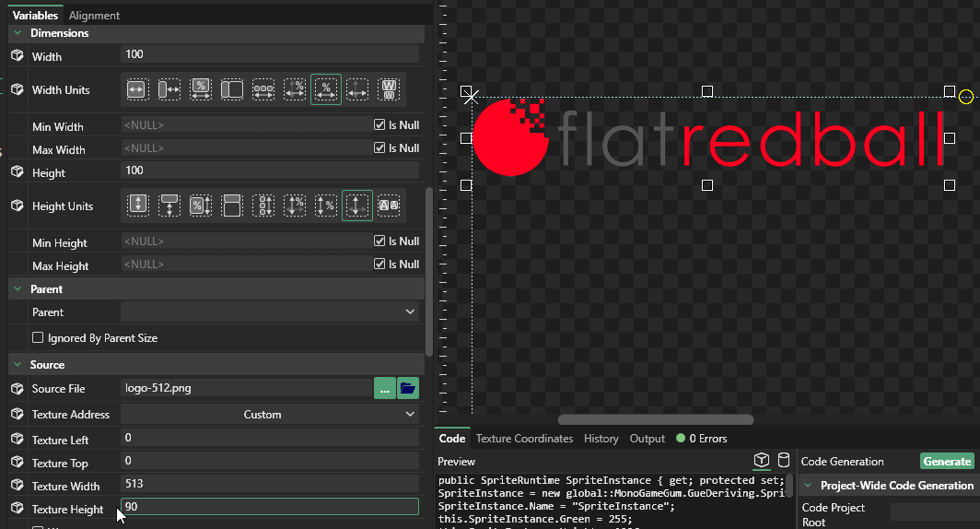Click the Source File browse (...) button
The height and width of the screenshot is (529, 980).
point(384,389)
